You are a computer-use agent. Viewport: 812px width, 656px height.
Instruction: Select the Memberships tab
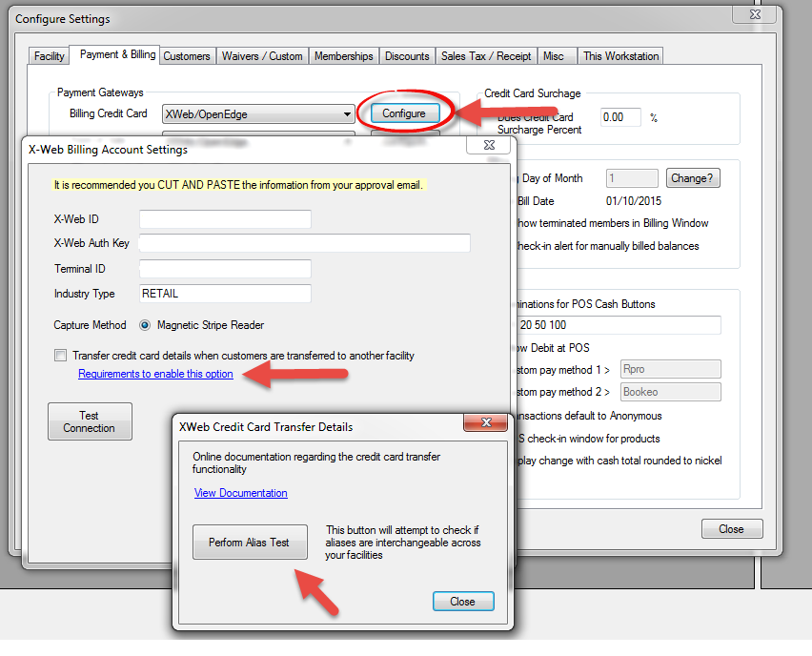click(x=344, y=56)
